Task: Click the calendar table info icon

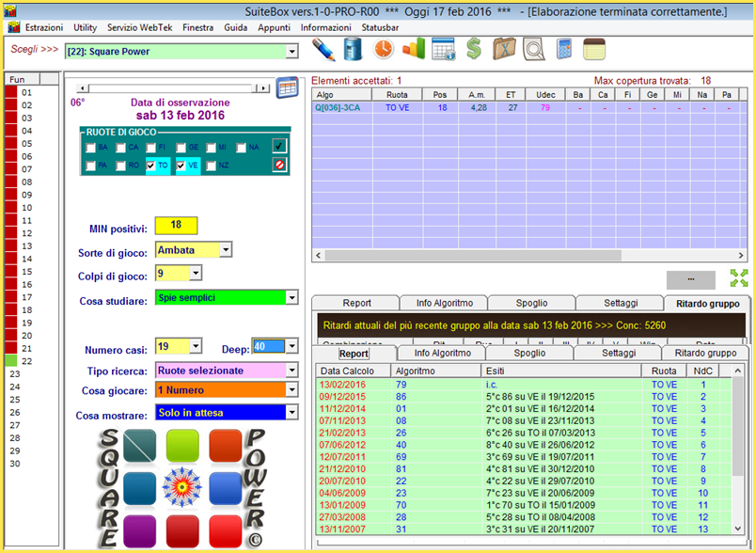Action: (x=444, y=49)
